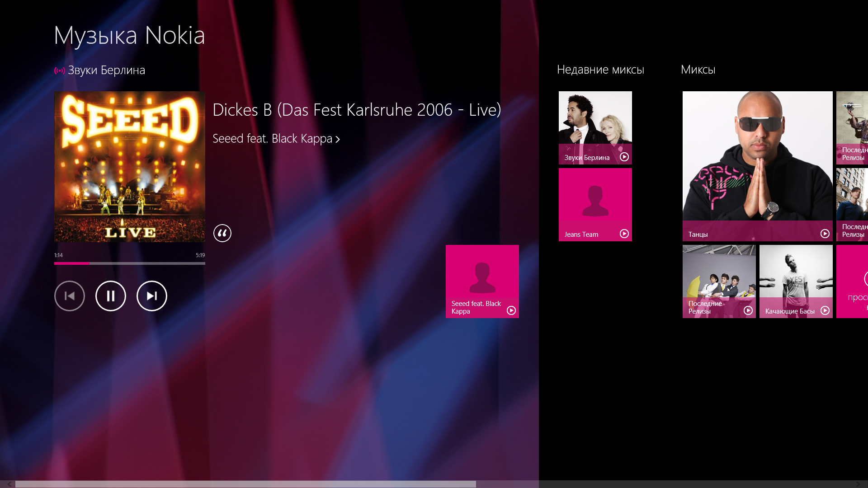
Task: Click the radio icon beside Звуки Берлина
Action: tap(59, 70)
